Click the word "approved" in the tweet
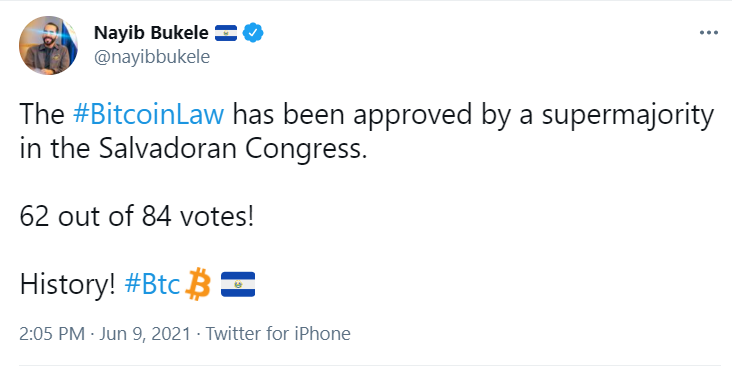Image resolution: width=732 pixels, height=374 pixels. (x=412, y=116)
